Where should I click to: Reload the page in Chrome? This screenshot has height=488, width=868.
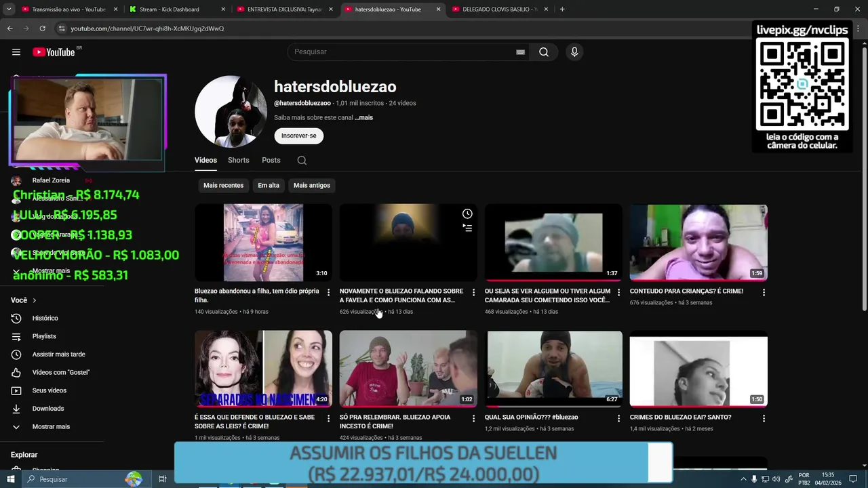[42, 28]
